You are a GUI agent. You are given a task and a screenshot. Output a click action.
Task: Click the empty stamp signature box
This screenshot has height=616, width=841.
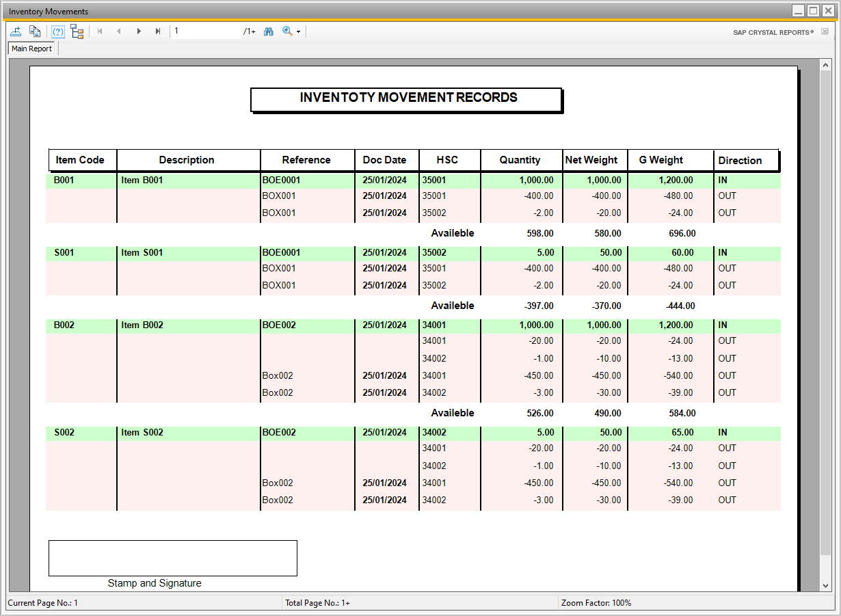click(173, 558)
